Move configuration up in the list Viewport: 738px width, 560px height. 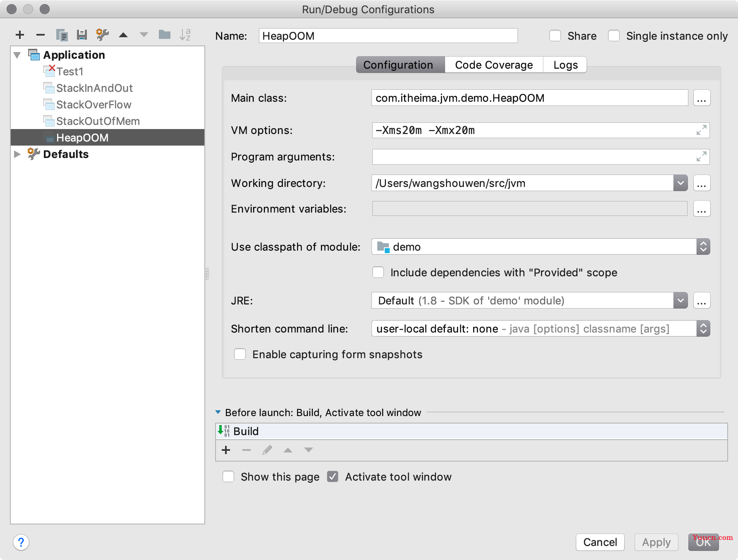[x=123, y=35]
